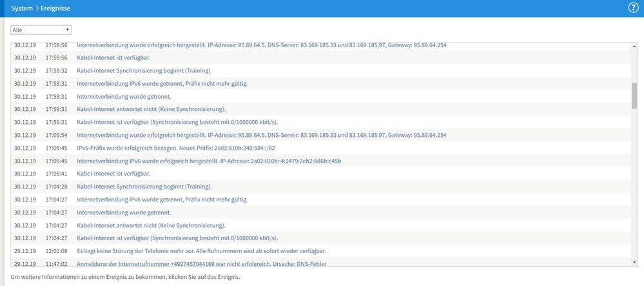
Task: Select the 17:04:28 Synchronisierung beginnt event
Action: 321,187
